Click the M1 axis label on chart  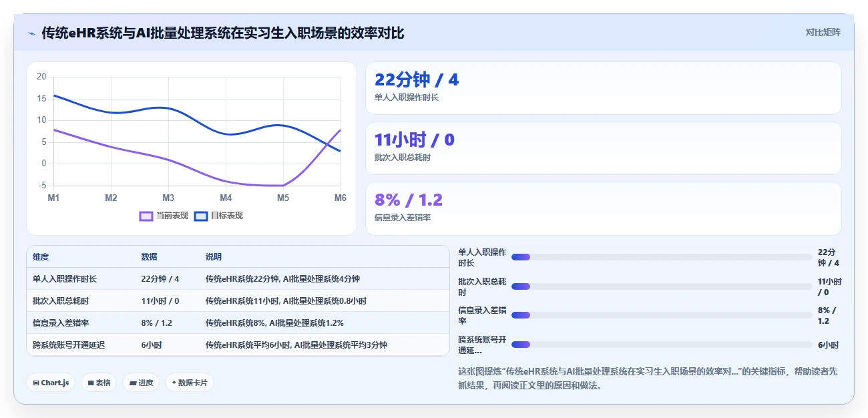point(53,198)
